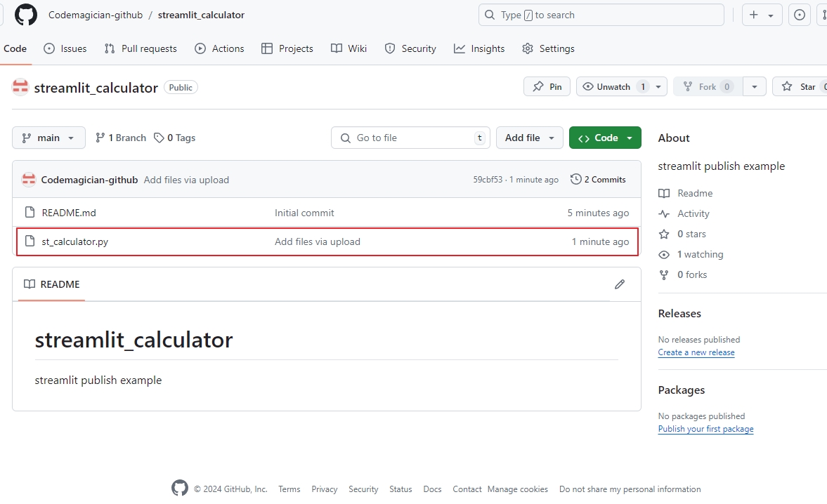827x504 pixels.
Task: Focus the Go to file search field
Action: point(410,138)
